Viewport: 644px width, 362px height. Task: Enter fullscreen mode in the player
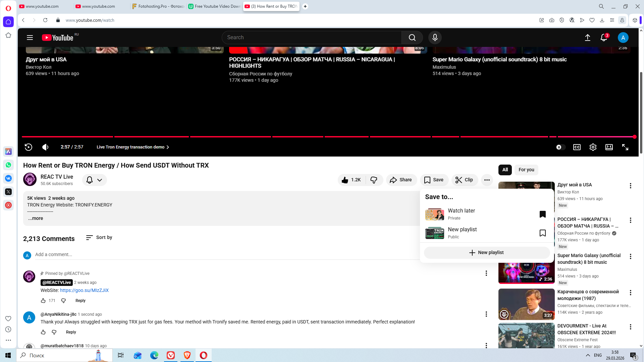pos(625,147)
